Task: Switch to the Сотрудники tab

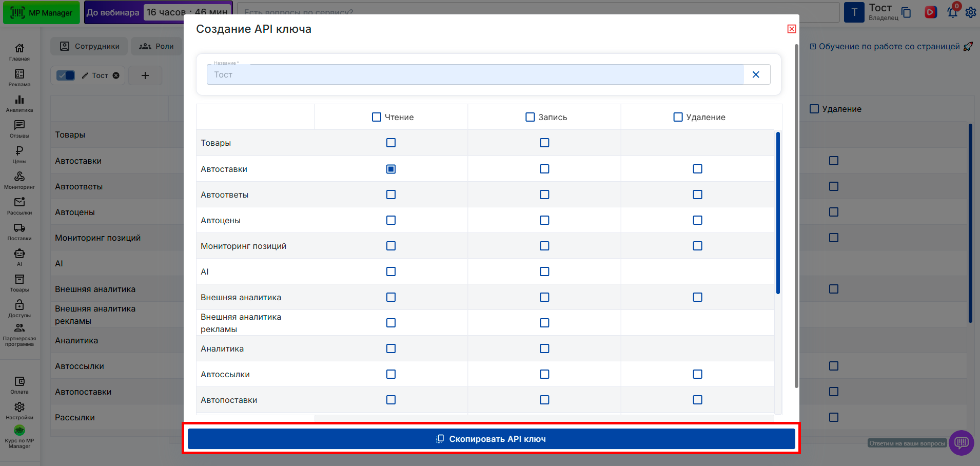Action: point(89,46)
